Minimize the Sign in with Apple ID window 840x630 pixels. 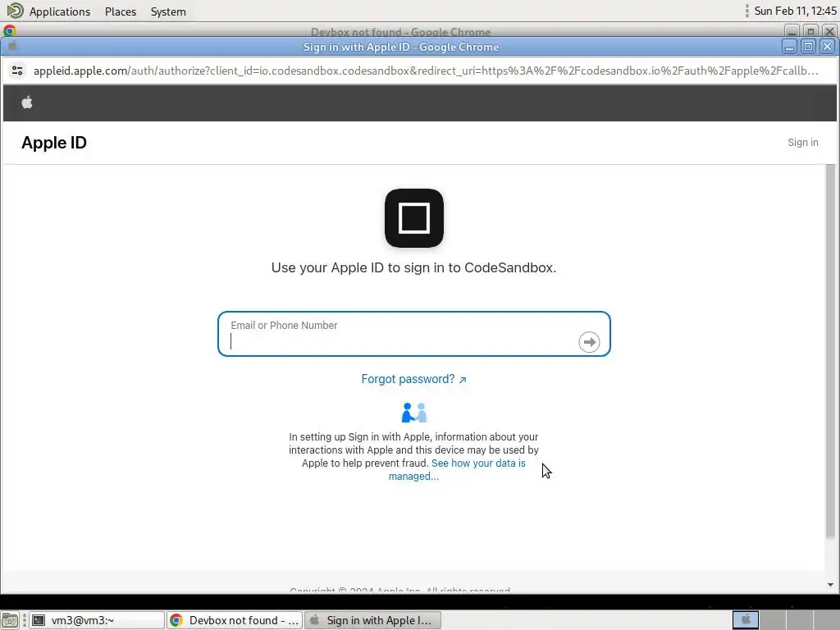click(789, 47)
